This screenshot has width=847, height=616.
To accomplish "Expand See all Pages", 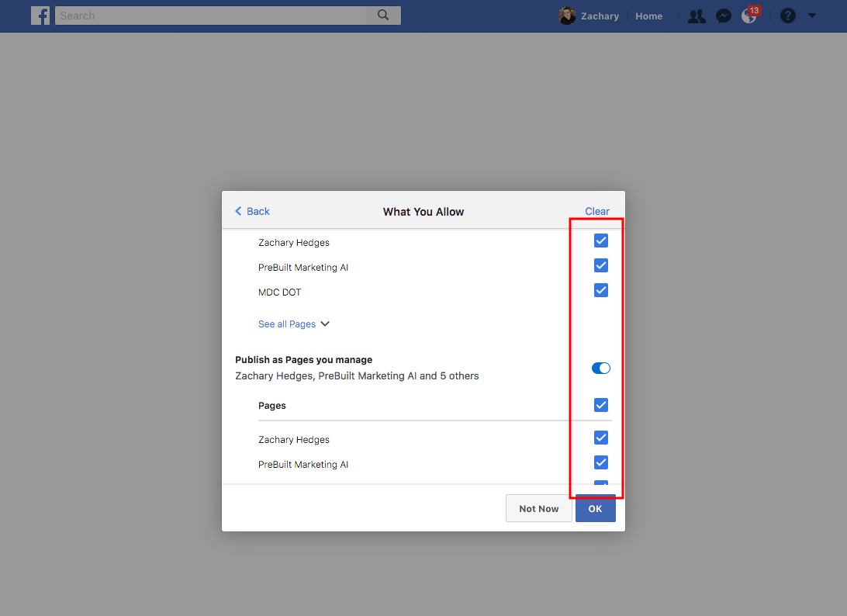I will pyautogui.click(x=293, y=324).
